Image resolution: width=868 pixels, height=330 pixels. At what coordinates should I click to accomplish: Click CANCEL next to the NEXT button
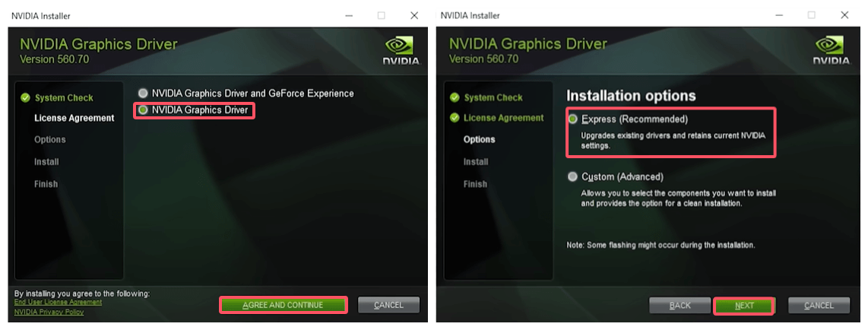click(819, 305)
